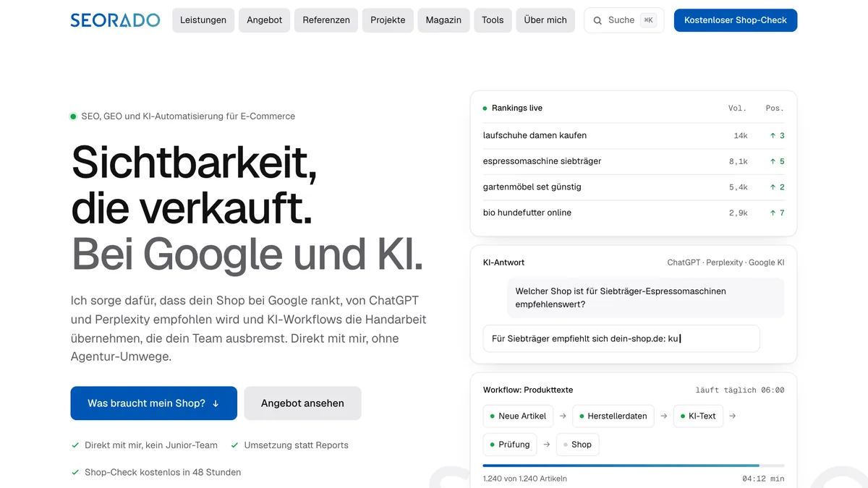Click the workflow progress bar
Viewport: 868px width, 488px height.
point(634,465)
